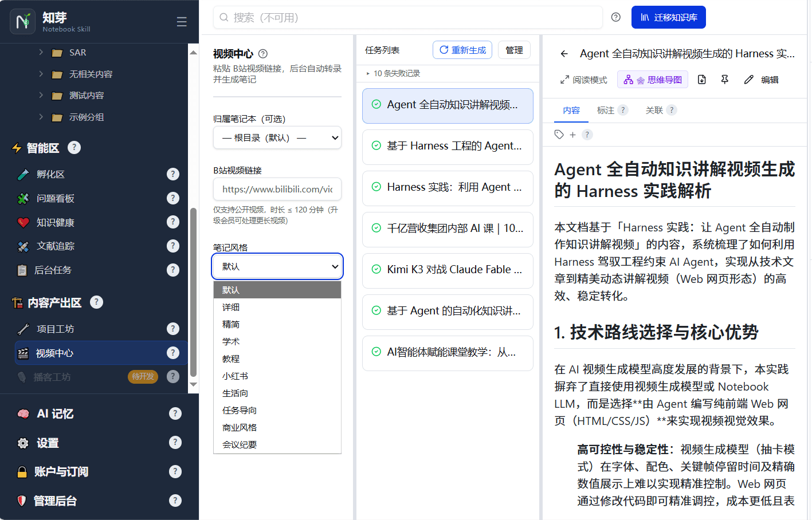Open the 知识健康 sidebar item
The image size is (812, 520).
tap(55, 222)
